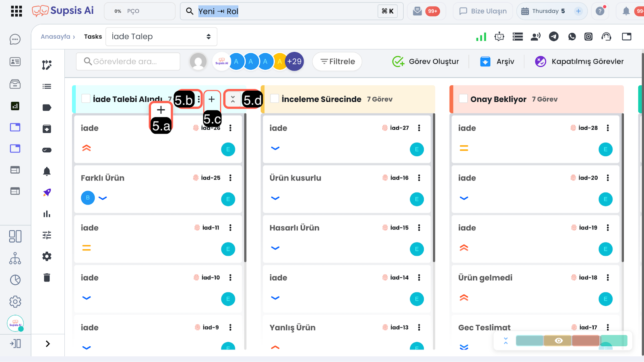
Task: Open options menu for task iad-27
Action: 419,128
